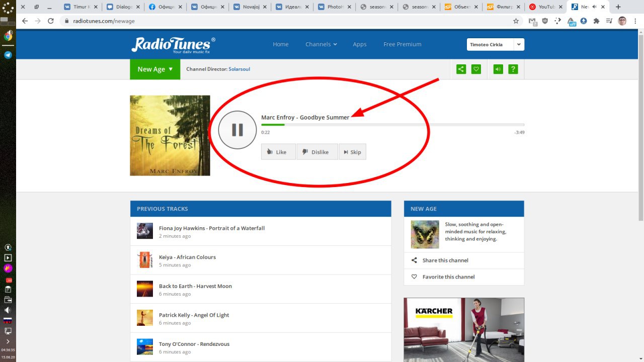Expand the Timoteo Cirkla account dropdown arrow
Image resolution: width=644 pixels, height=362 pixels.
[x=519, y=44]
